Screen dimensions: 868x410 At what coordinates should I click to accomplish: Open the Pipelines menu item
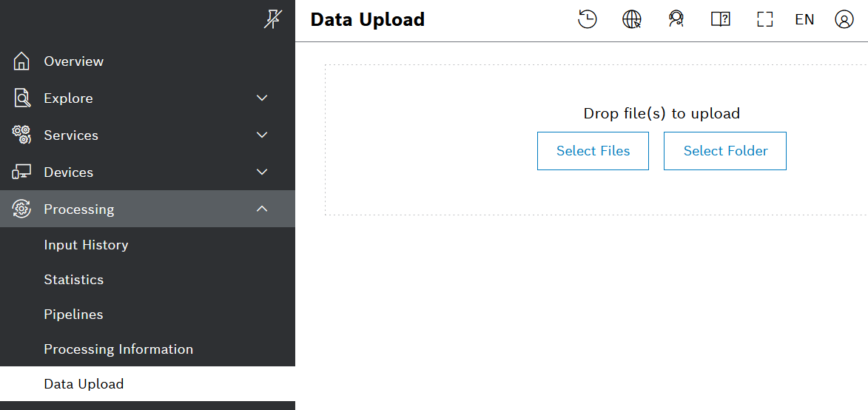click(x=73, y=315)
